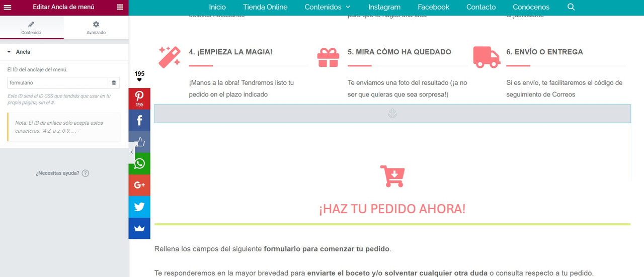This screenshot has width=644, height=277.
Task: Click the note about accepted ID characters
Action: (64, 127)
